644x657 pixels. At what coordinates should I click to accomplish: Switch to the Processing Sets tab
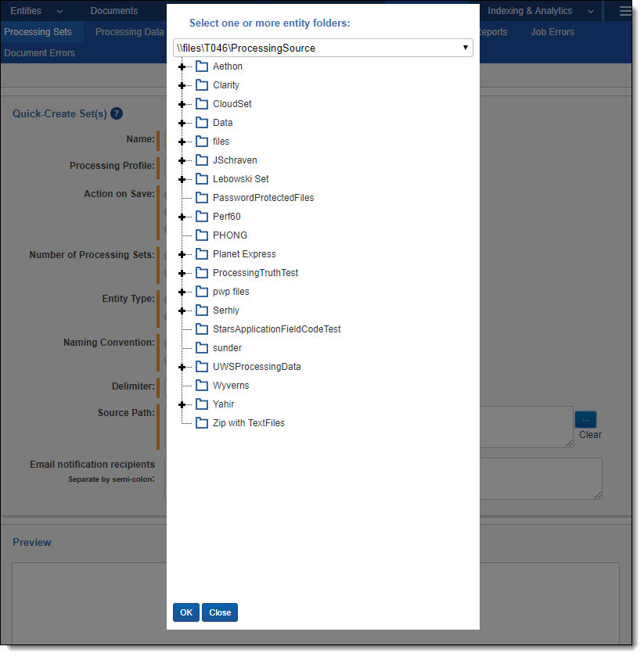click(38, 32)
